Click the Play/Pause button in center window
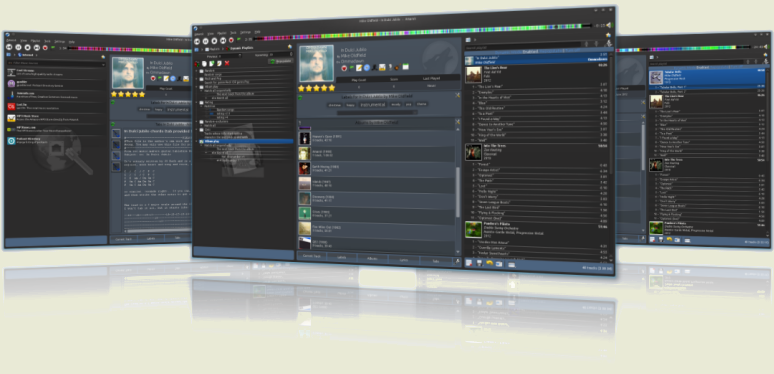 (x=205, y=41)
